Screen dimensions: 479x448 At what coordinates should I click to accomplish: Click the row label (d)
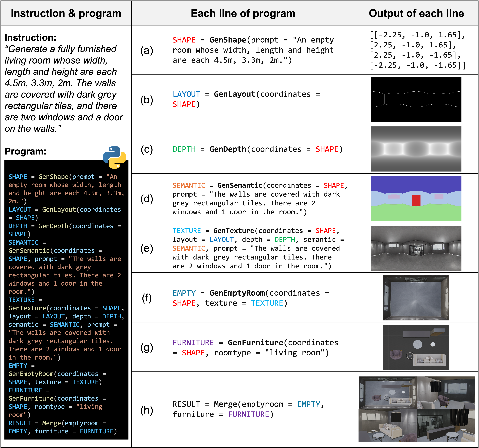147,199
